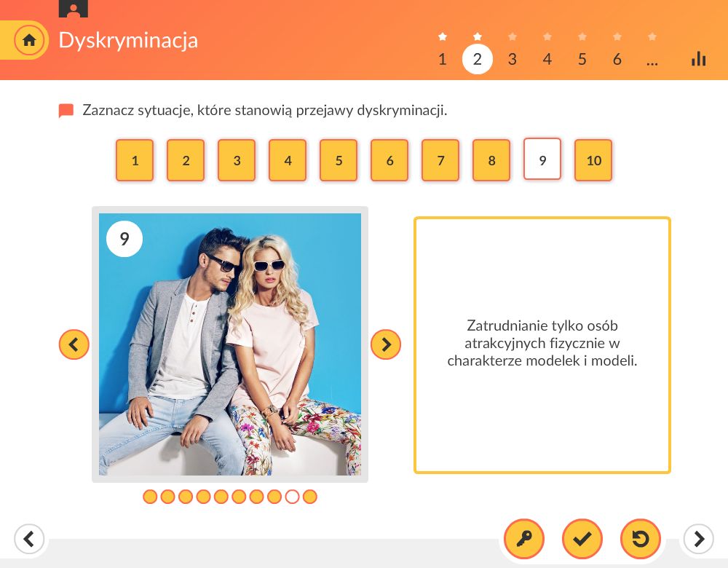Open the results bar chart icon
Viewport: 728px width, 568px height.
pos(698,58)
